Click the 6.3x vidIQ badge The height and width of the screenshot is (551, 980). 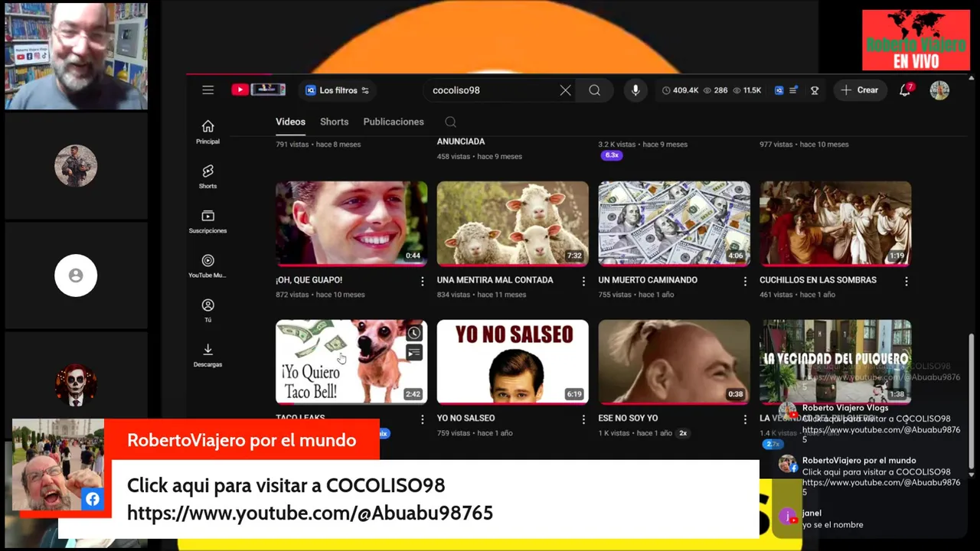point(612,155)
